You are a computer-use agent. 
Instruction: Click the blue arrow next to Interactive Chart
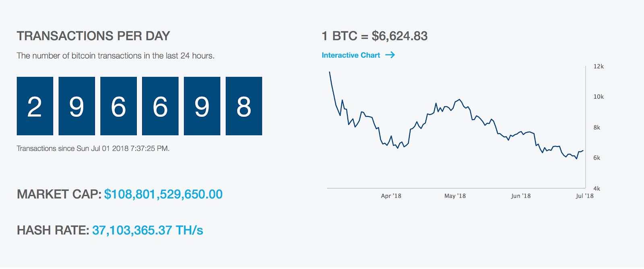[x=390, y=55]
